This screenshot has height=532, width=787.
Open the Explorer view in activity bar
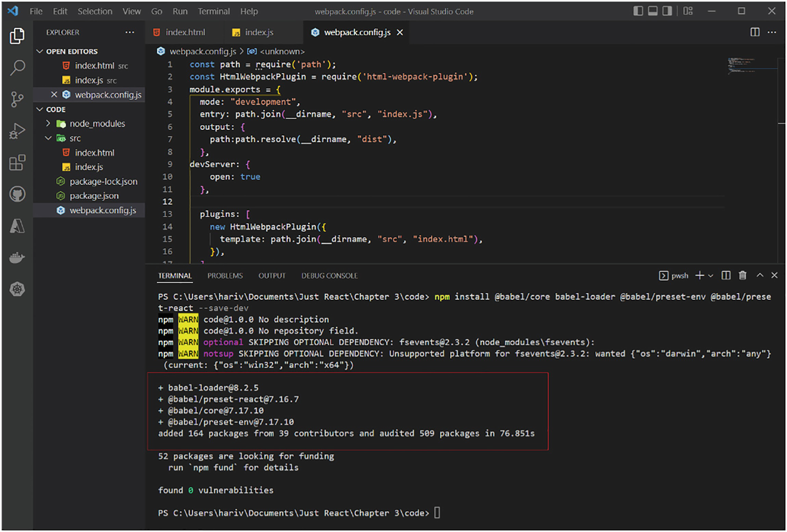click(17, 36)
